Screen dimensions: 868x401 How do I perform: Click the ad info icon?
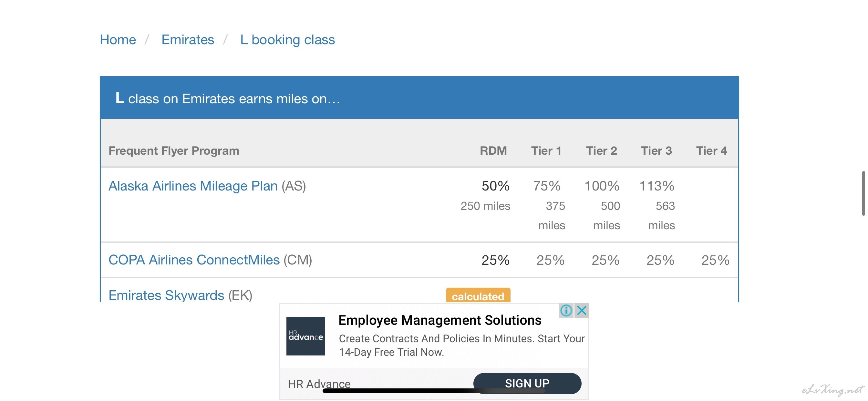click(566, 310)
